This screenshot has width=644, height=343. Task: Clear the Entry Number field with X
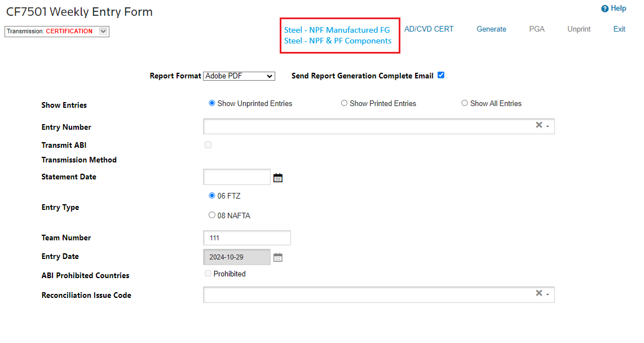coord(539,125)
